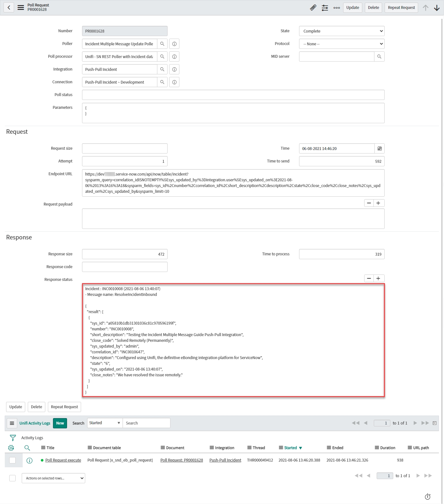The height and width of the screenshot is (504, 444).
Task: Open the Unifi Activity Logs list menu
Action: pos(12,423)
